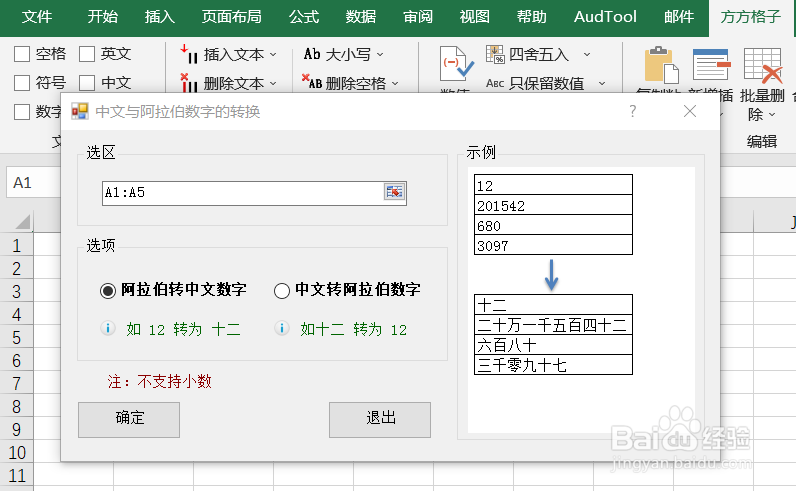Open the 视图 ribbon tab
Image resolution: width=796 pixels, height=491 pixels.
tap(475, 17)
